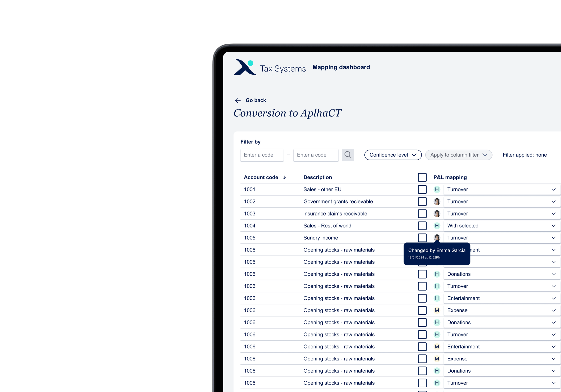561x392 pixels.
Task: Click the Go back arrow icon
Action: click(x=237, y=100)
